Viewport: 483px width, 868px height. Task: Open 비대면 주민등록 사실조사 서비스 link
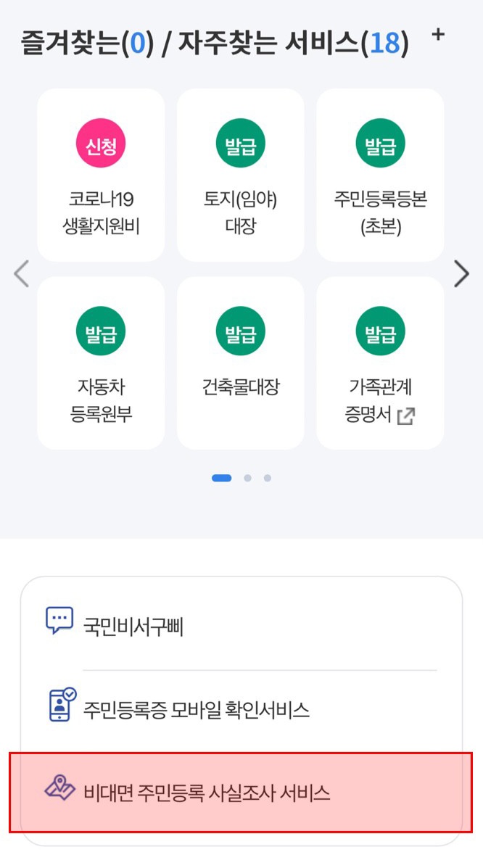click(207, 793)
